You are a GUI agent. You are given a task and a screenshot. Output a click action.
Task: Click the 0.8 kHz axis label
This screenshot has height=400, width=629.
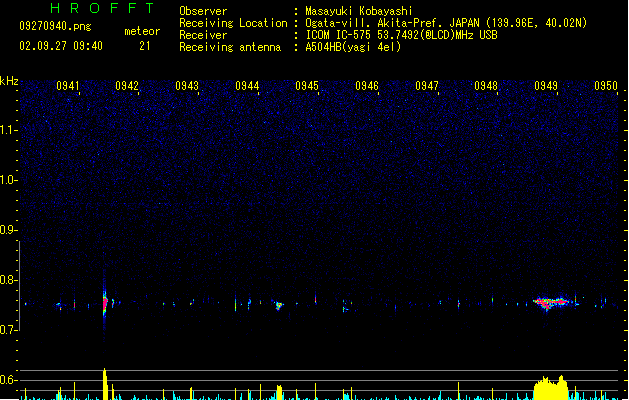(8, 280)
